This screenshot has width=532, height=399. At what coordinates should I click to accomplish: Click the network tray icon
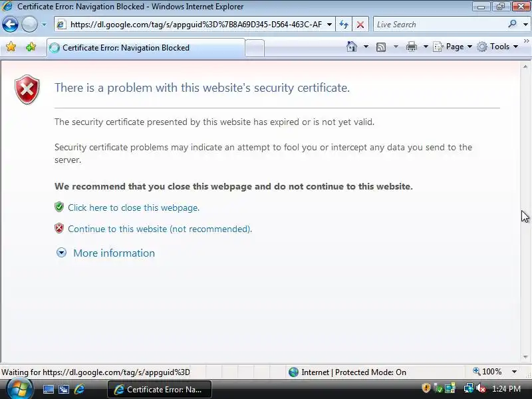(x=469, y=388)
